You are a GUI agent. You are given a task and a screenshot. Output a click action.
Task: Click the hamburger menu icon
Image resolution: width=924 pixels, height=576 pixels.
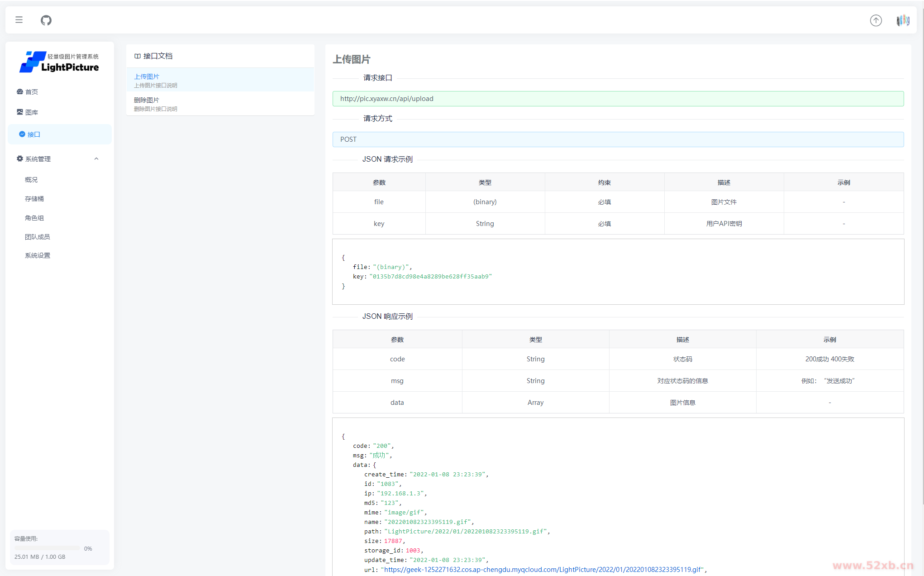click(19, 20)
